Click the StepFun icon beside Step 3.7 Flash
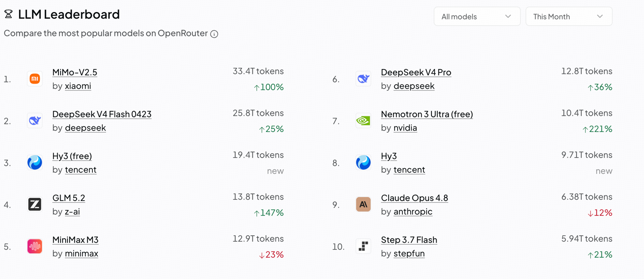Screen dimensions: 644x279 point(363,246)
